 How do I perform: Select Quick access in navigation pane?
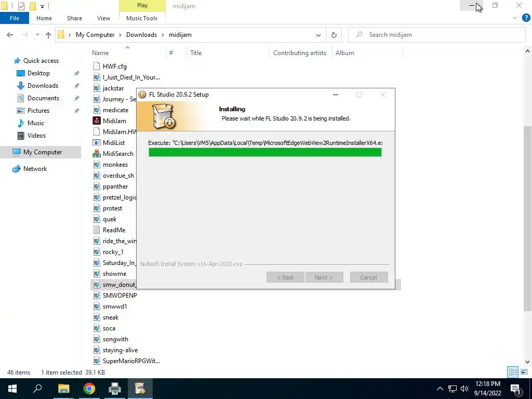(41, 61)
